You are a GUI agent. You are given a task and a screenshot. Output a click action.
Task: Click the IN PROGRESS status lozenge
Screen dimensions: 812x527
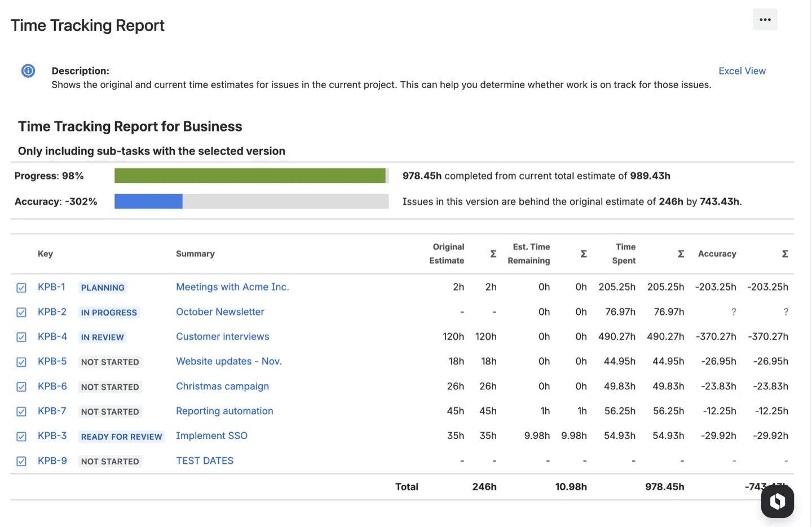[x=108, y=312]
